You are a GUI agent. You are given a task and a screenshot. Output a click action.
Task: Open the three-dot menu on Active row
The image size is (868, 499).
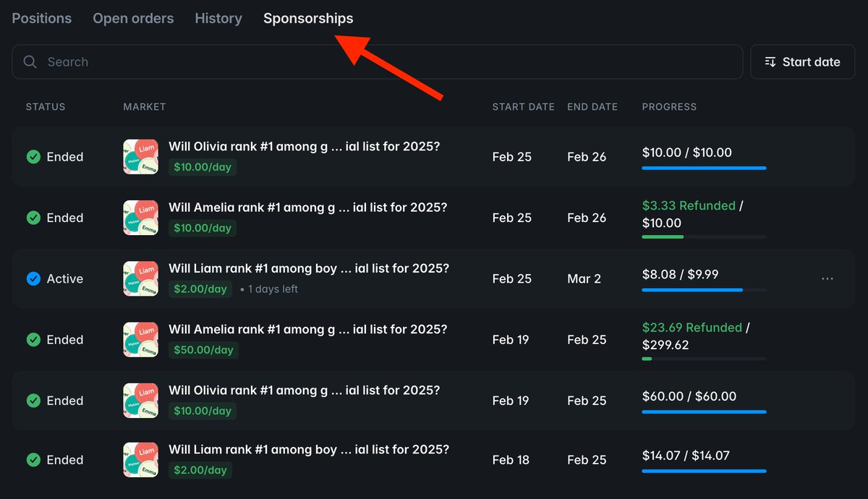pyautogui.click(x=827, y=279)
